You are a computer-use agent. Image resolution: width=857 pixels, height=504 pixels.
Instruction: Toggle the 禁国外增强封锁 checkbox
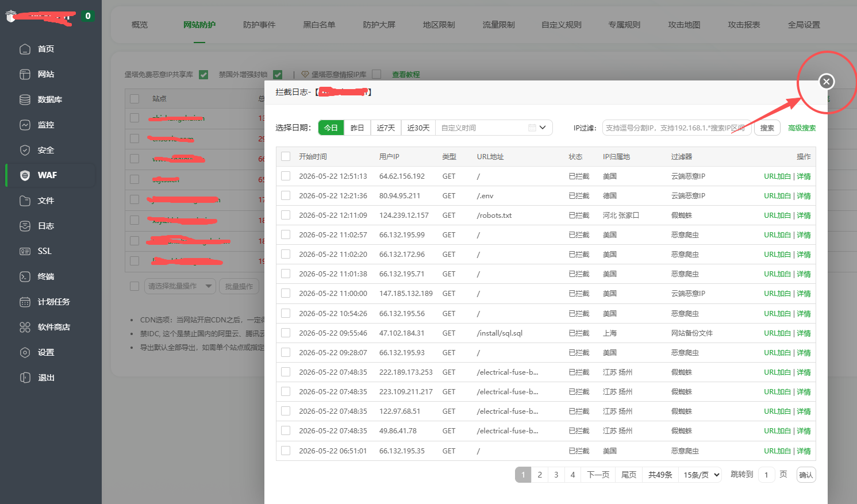[278, 75]
